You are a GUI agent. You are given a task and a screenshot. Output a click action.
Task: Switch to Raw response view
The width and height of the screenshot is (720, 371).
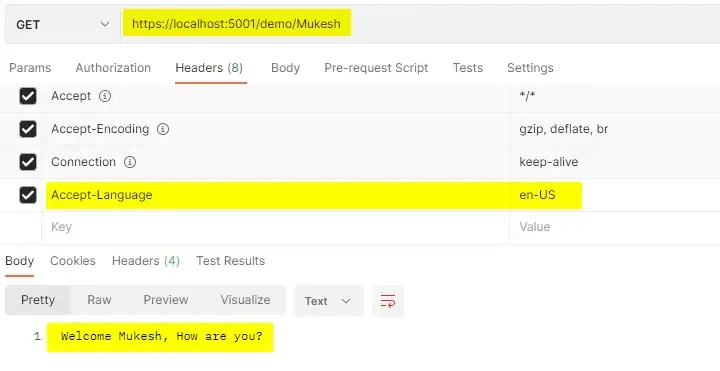[x=99, y=300]
